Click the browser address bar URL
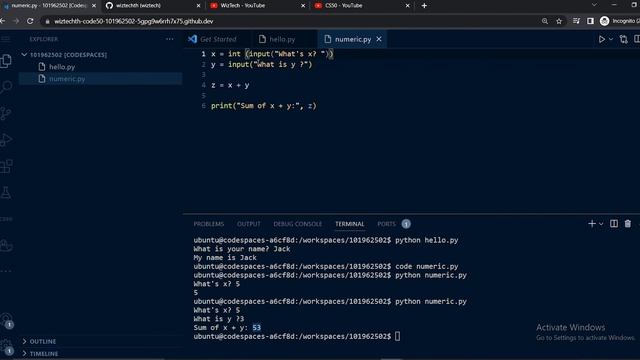 pos(134,21)
